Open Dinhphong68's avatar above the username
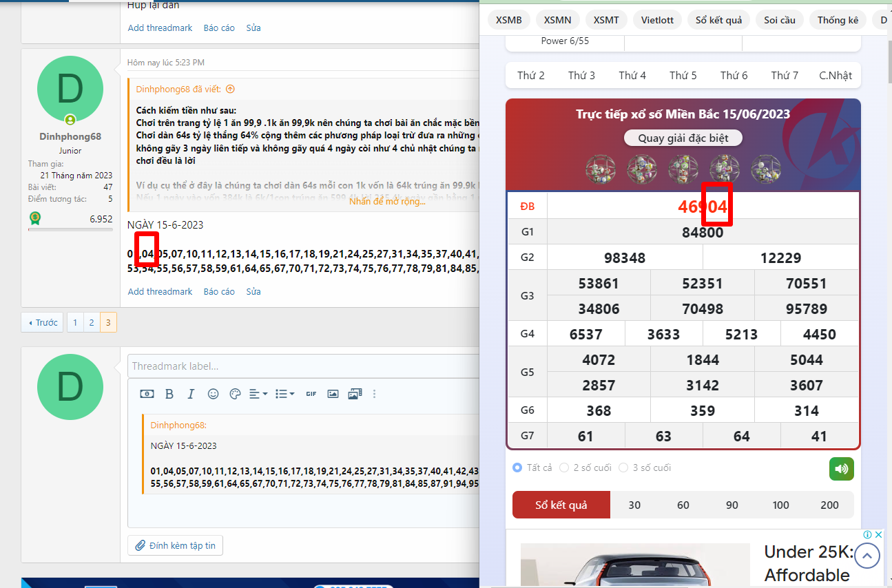Viewport: 892px width, 588px height. tap(70, 89)
